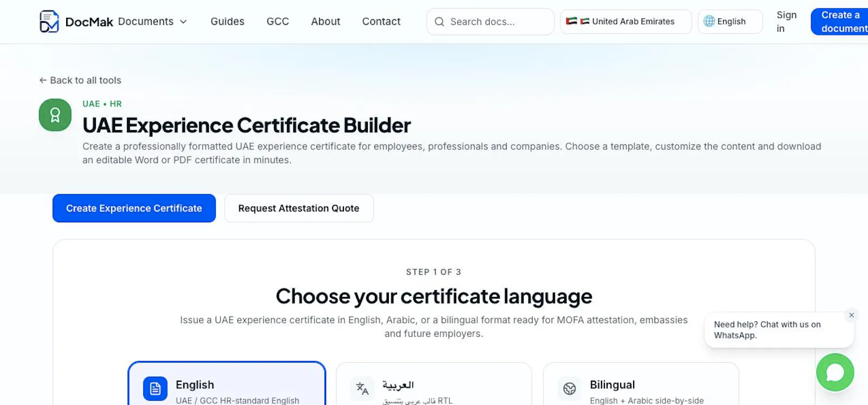
Task: Open the About page
Action: (x=325, y=22)
